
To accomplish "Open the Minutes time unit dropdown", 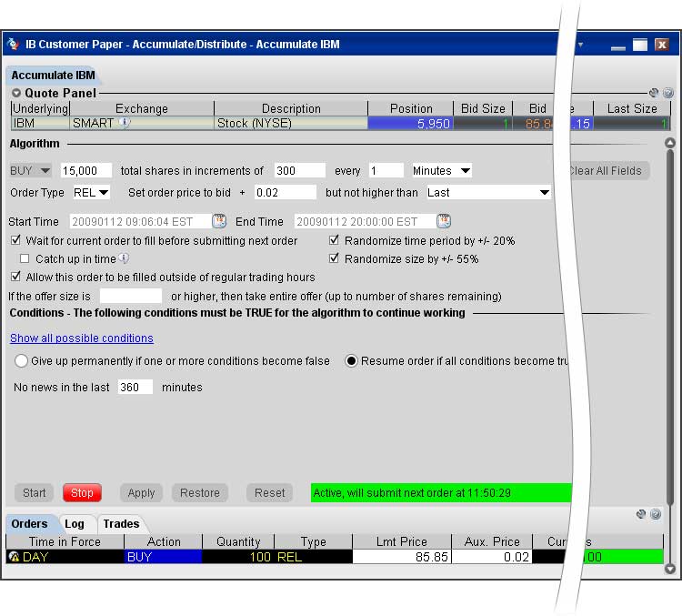I will tap(441, 171).
